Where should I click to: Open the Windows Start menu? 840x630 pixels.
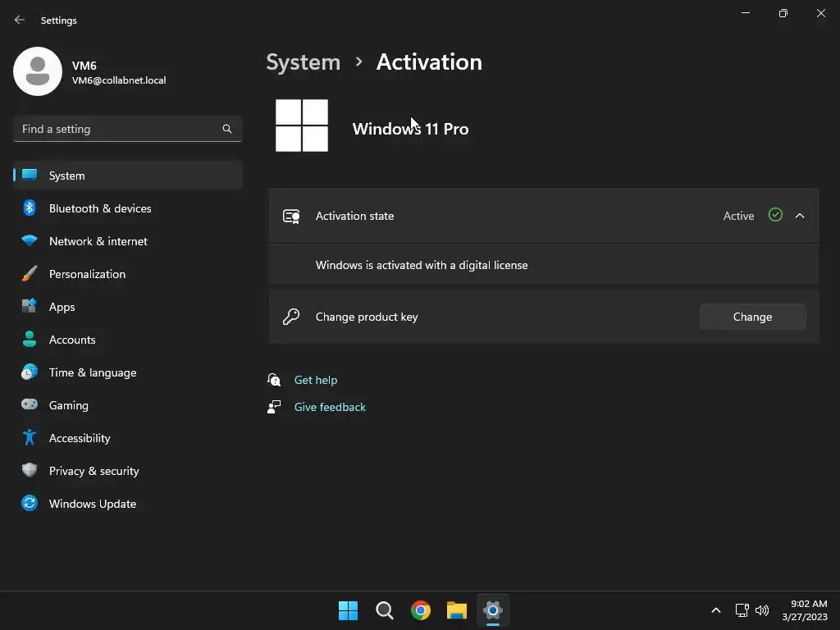tap(348, 610)
